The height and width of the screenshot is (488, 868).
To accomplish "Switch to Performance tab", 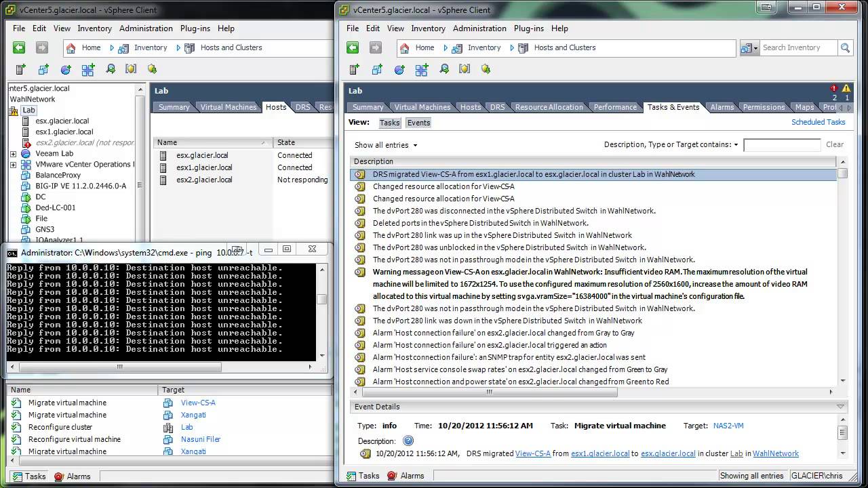I will pyautogui.click(x=615, y=107).
